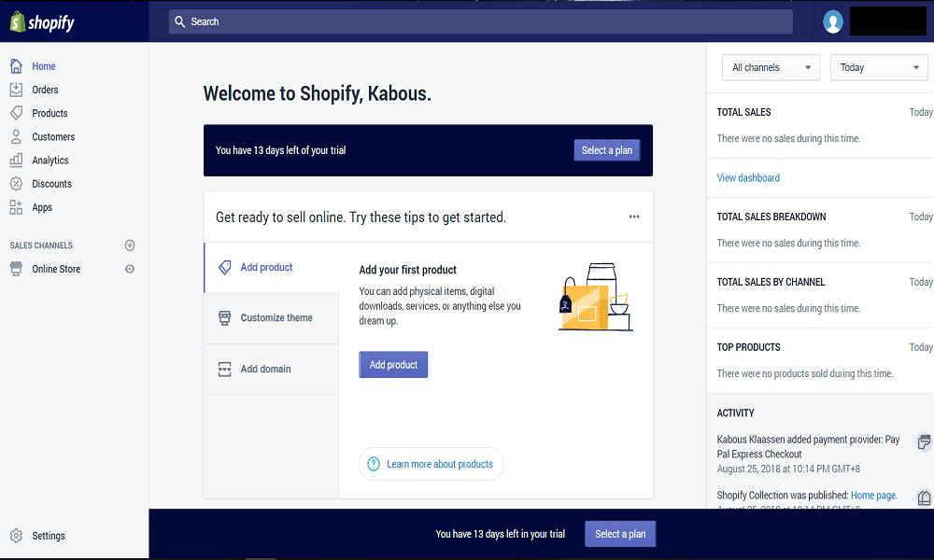Click the product illustration image
Screen dimensions: 934x560
596,297
